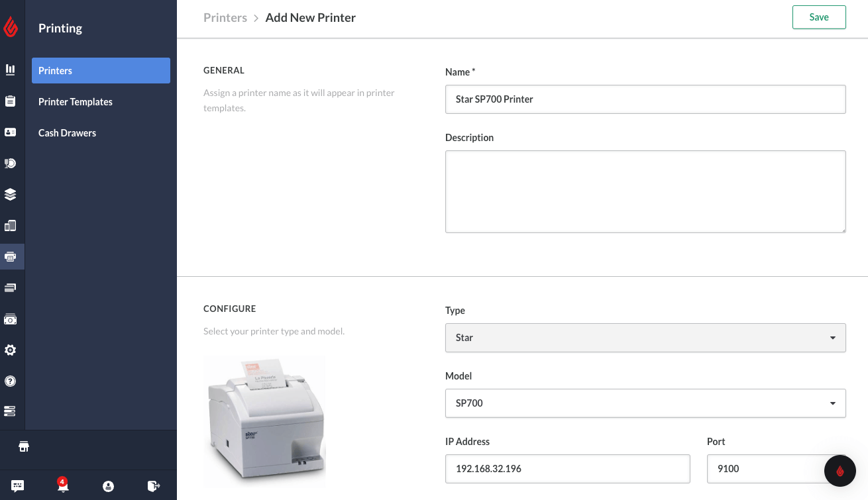Click the Save button
868x500 pixels.
point(819,17)
